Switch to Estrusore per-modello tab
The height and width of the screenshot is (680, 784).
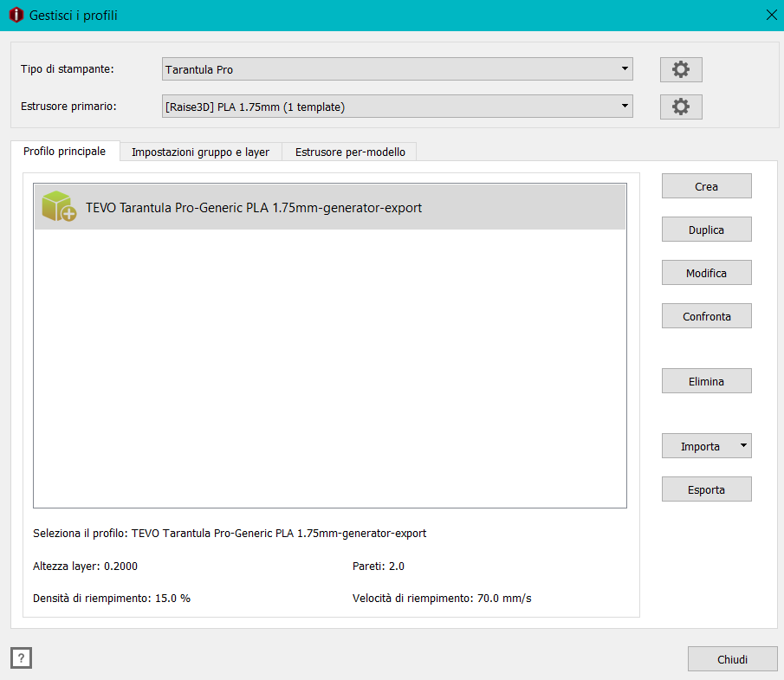[349, 152]
